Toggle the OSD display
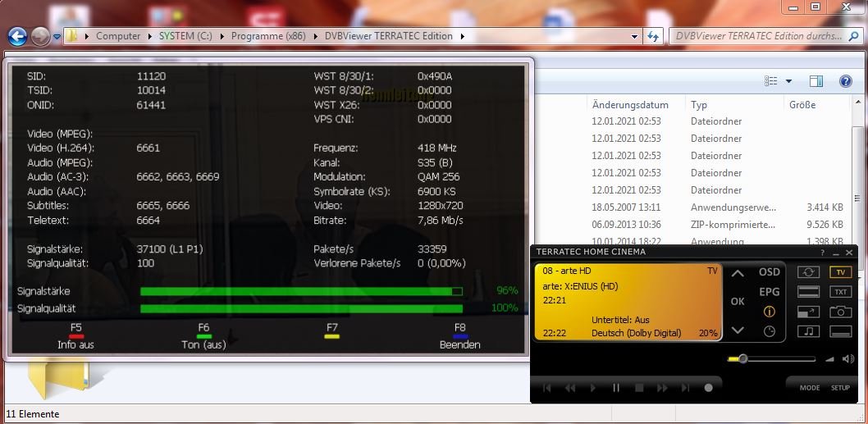Screen dimensions: 868x424 click(769, 272)
